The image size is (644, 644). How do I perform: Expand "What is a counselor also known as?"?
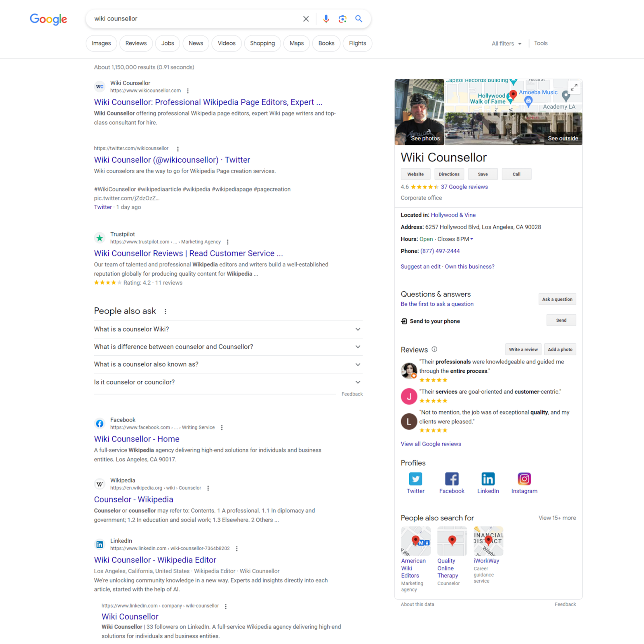tap(228, 365)
